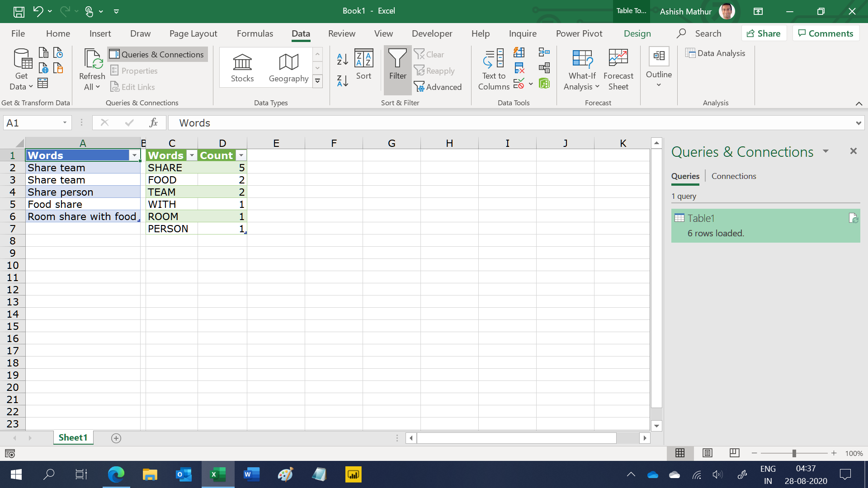Open the Count column filter dropdown
The height and width of the screenshot is (488, 868).
[x=241, y=155]
